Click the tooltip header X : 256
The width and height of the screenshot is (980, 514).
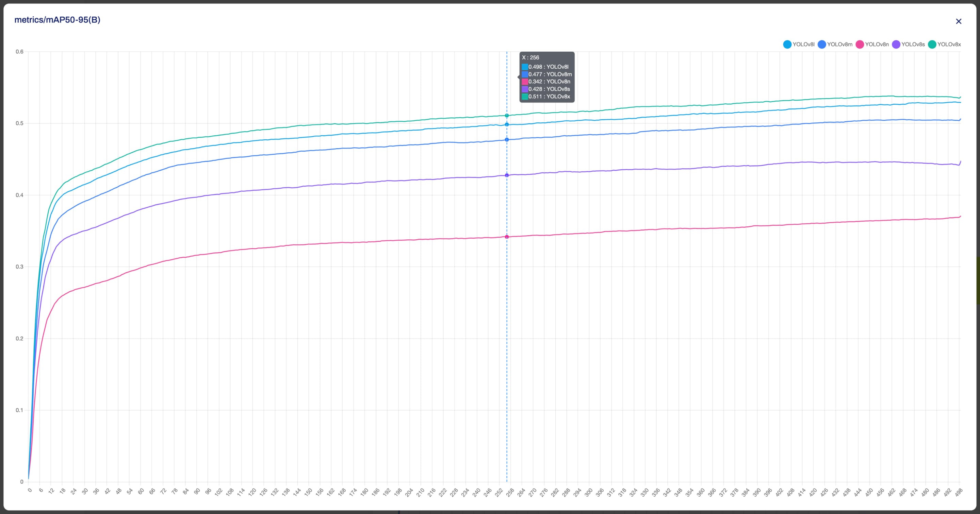[530, 57]
